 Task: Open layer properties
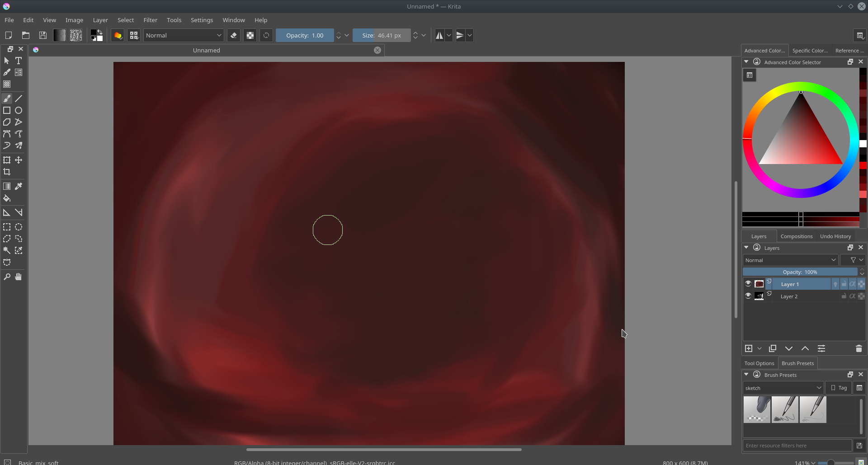[x=821, y=348]
